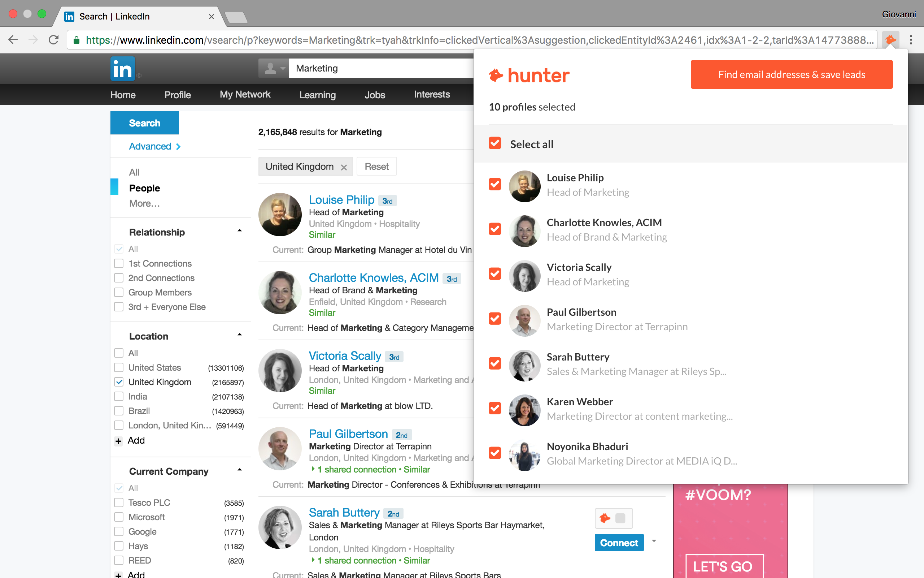Click the Reset filters button
This screenshot has width=924, height=578.
pyautogui.click(x=376, y=167)
